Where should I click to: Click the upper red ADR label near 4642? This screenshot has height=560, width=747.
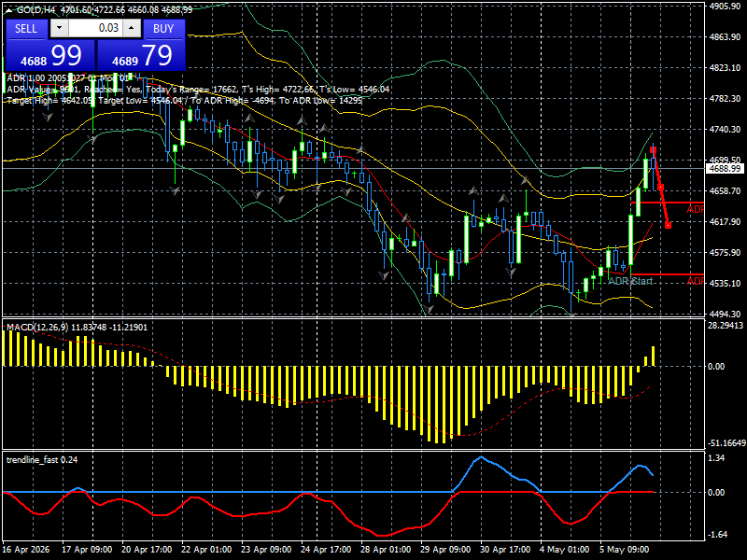pyautogui.click(x=695, y=209)
